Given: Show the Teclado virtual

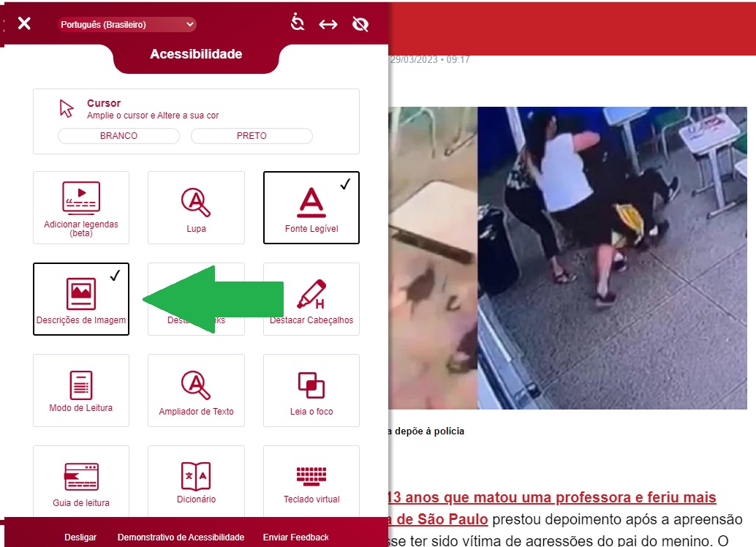Looking at the screenshot, I should click(311, 481).
